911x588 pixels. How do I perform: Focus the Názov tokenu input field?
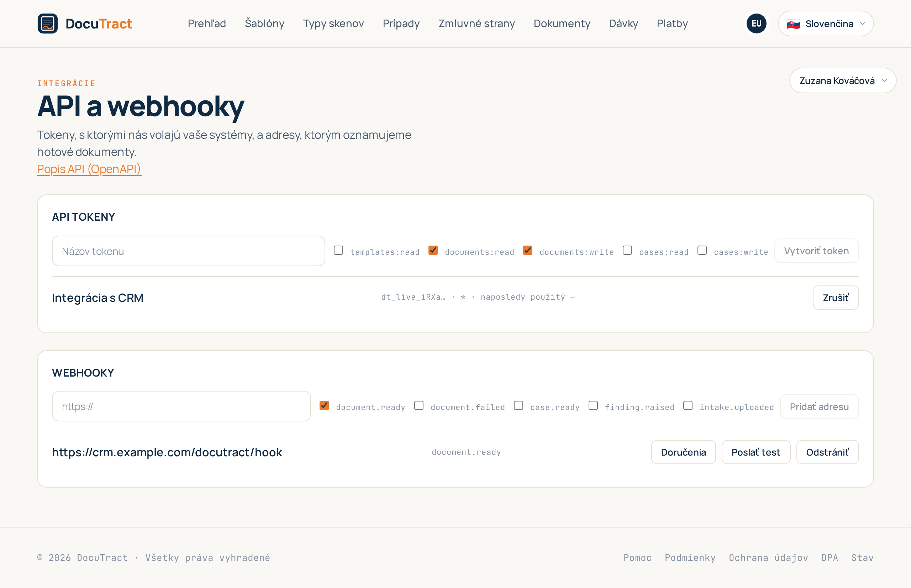point(189,251)
